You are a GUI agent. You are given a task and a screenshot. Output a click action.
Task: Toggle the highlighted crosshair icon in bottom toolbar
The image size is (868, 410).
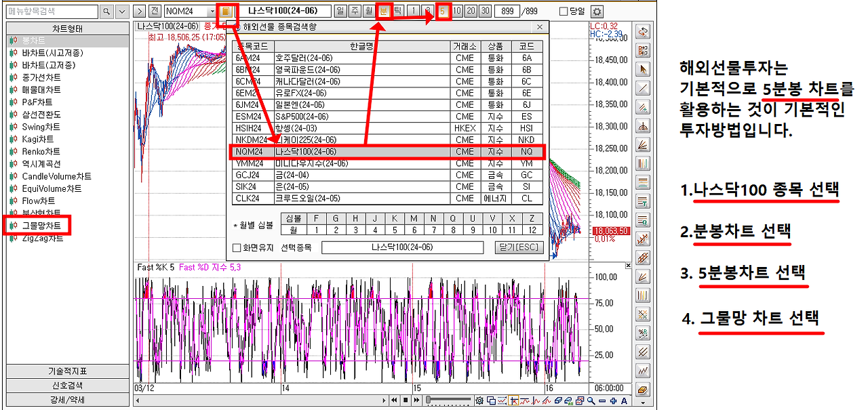click(513, 401)
